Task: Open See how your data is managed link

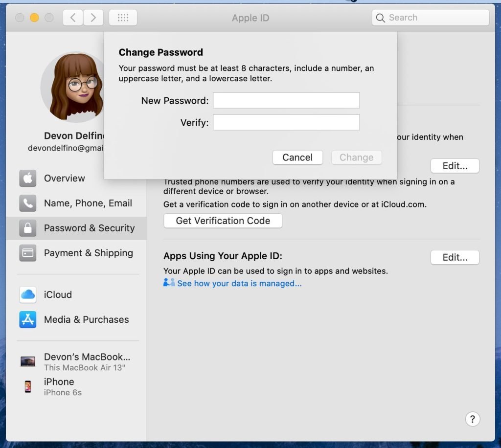Action: pyautogui.click(x=239, y=283)
